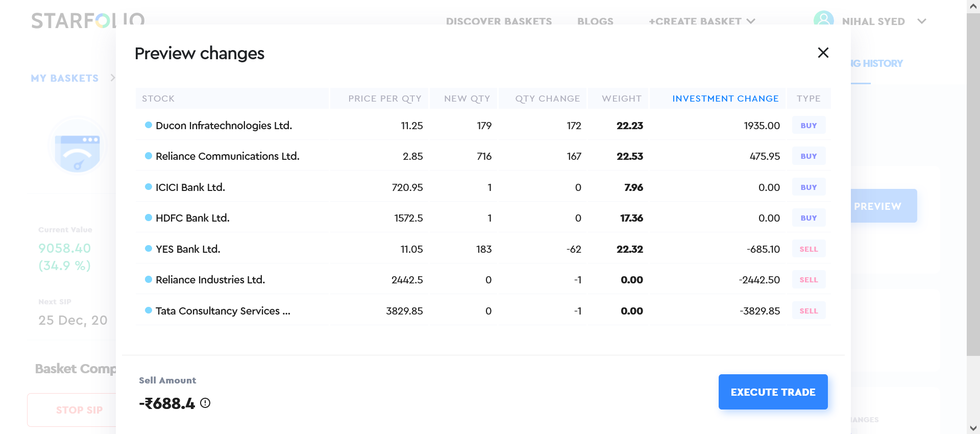Click the page scrollbar up arrow
The height and width of the screenshot is (434, 980).
click(x=973, y=6)
